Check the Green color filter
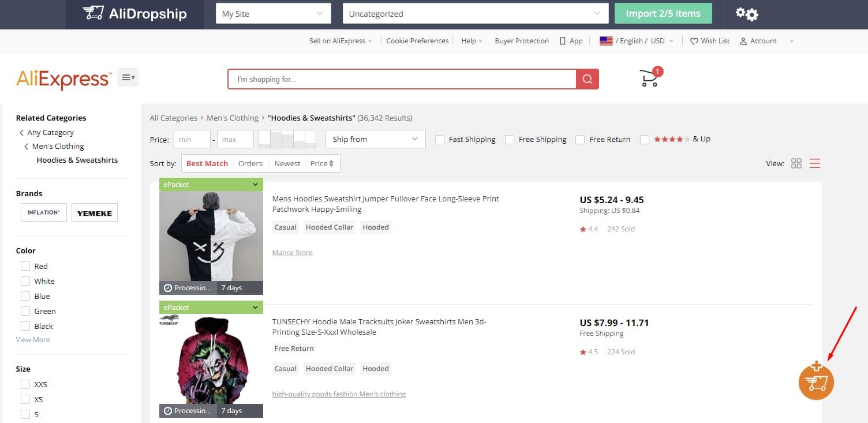This screenshot has height=423, width=868. point(25,311)
